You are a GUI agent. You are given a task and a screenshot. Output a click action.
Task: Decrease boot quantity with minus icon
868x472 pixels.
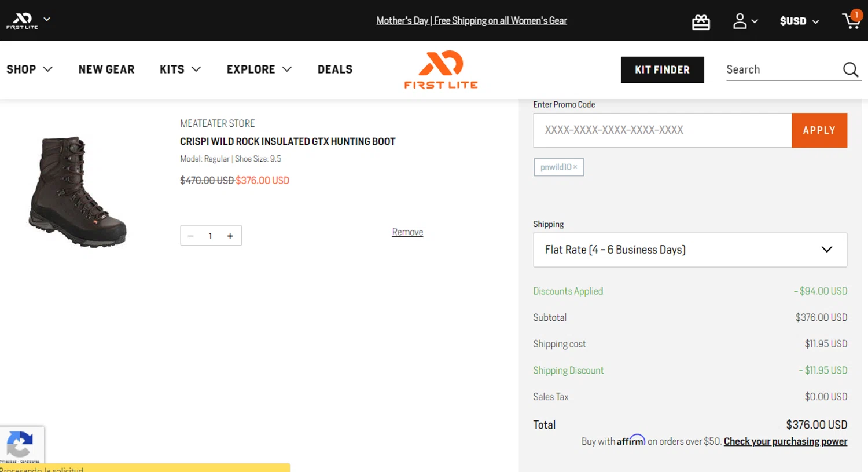[x=190, y=236]
